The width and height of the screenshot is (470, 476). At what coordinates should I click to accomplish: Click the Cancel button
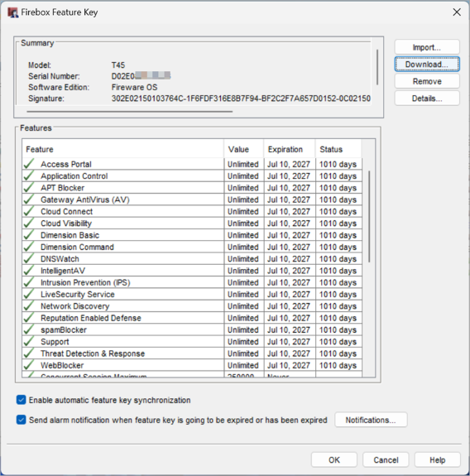coord(386,460)
